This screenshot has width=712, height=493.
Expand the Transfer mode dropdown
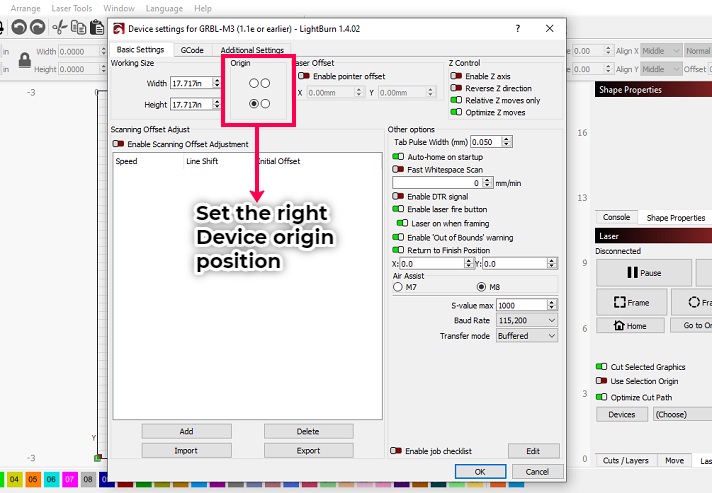[526, 336]
